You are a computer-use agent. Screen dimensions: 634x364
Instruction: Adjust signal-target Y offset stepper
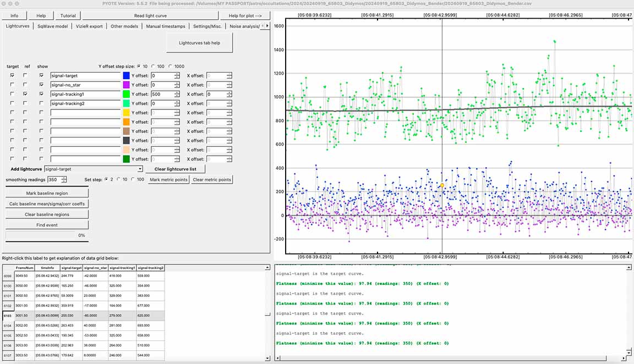177,75
